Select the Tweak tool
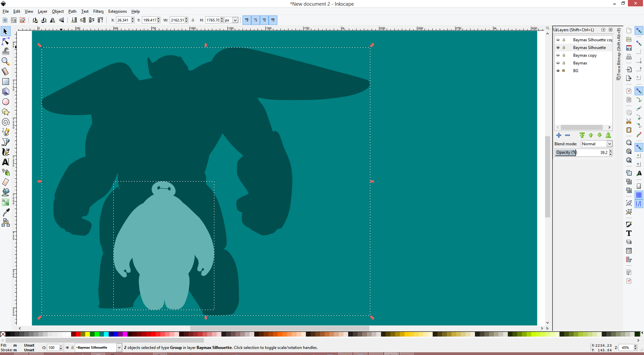This screenshot has width=644, height=355. [5, 51]
